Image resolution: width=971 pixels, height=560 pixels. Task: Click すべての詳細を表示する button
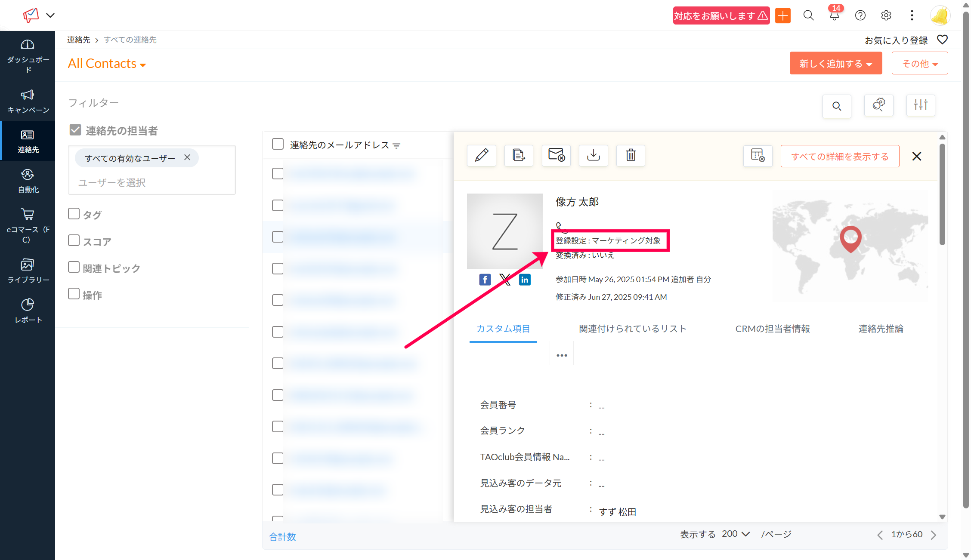(839, 156)
